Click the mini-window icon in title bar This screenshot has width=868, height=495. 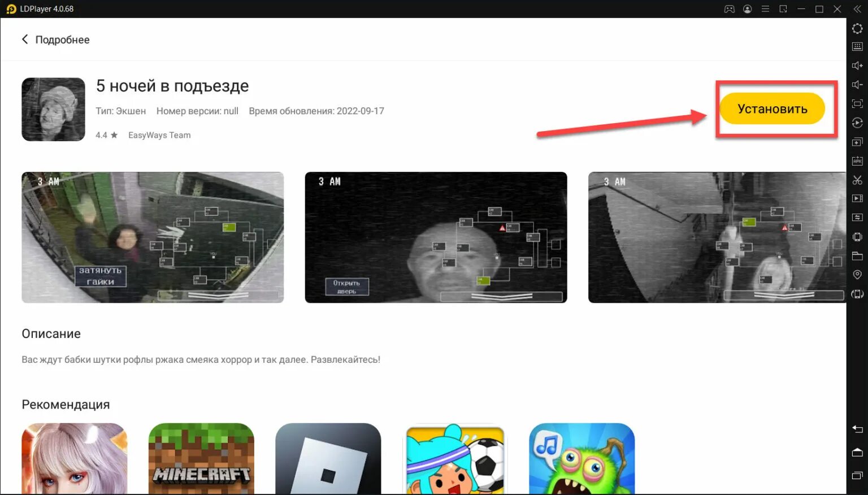click(x=783, y=9)
